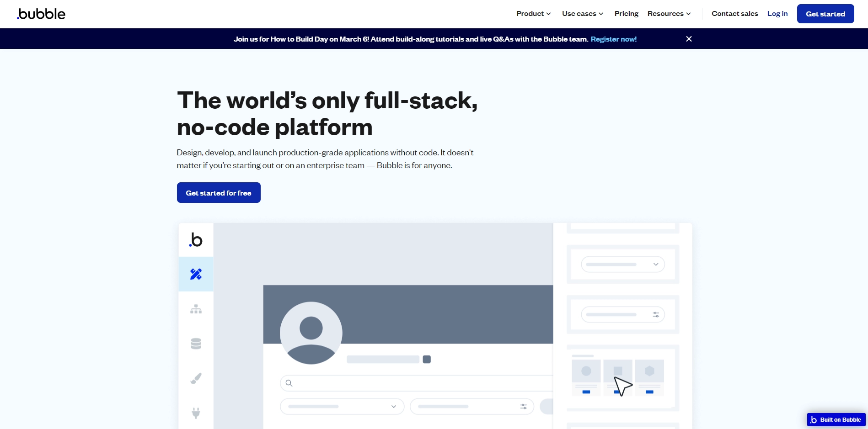Click the filter sliders icon below search bar

pyautogui.click(x=524, y=407)
